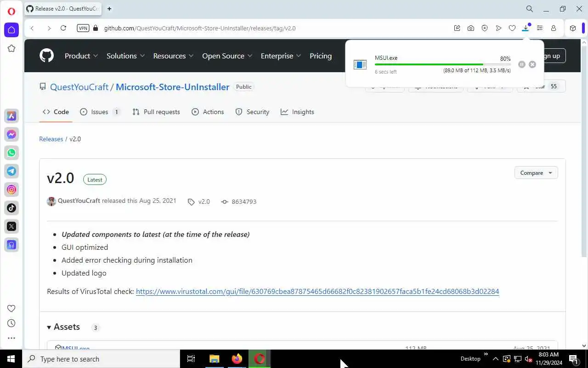Expand the Resources dropdown menu

click(x=173, y=56)
